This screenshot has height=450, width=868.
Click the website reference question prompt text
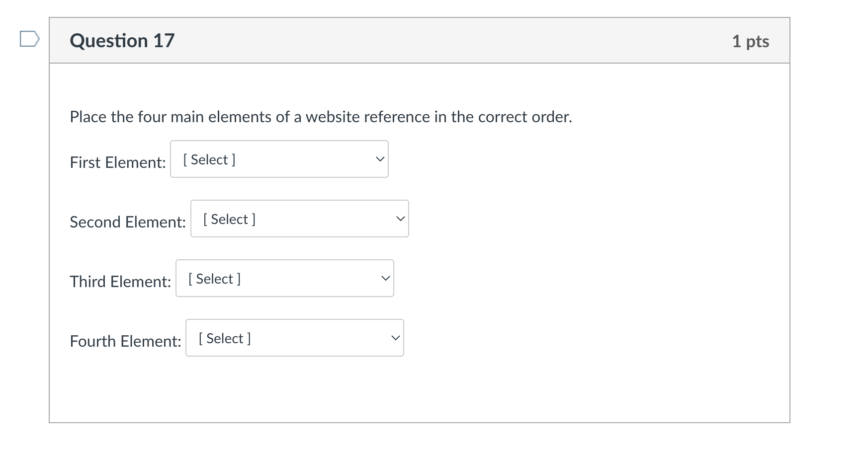pos(321,117)
